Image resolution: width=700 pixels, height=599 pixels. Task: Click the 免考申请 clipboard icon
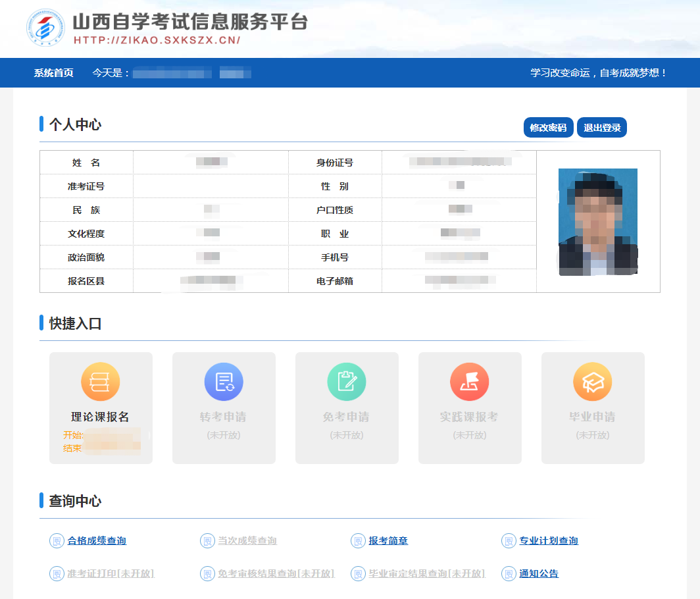pyautogui.click(x=347, y=382)
